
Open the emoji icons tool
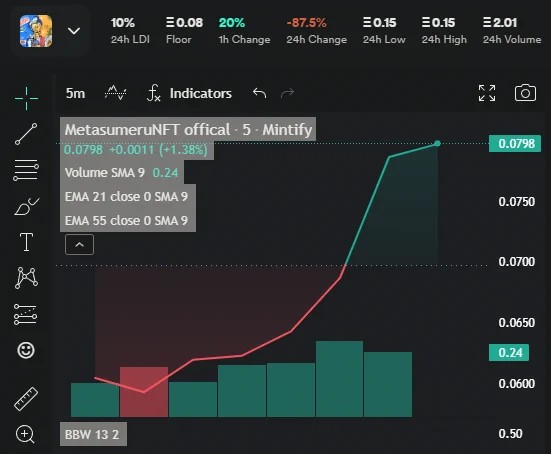click(26, 350)
